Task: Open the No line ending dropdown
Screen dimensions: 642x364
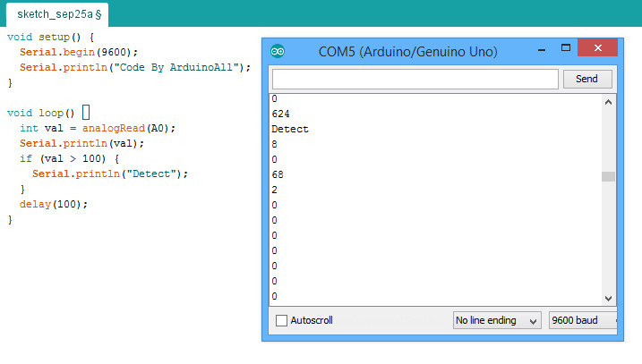Action: [497, 320]
